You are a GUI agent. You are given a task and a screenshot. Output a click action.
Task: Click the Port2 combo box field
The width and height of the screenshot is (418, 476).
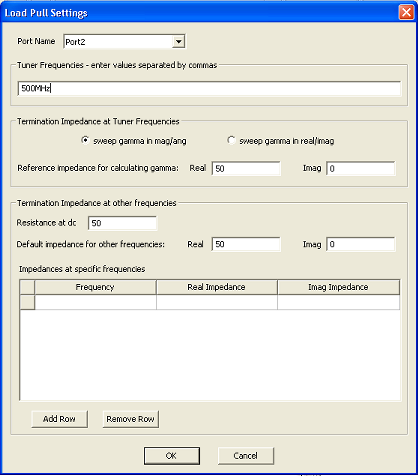coord(124,42)
